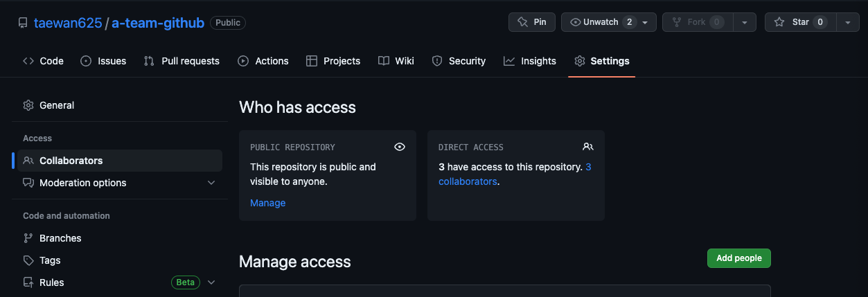
Task: Click the Who has access heading
Action: click(297, 107)
